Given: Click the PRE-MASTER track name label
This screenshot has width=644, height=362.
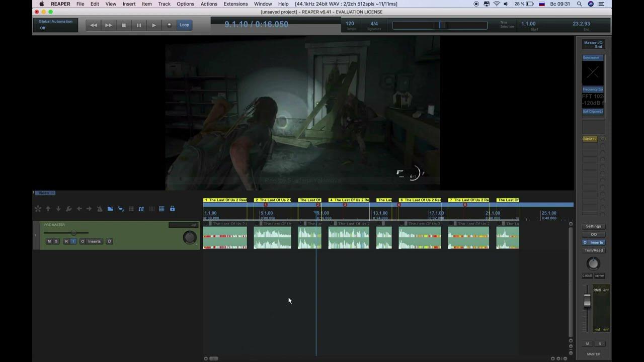Looking at the screenshot, I should tap(54, 225).
